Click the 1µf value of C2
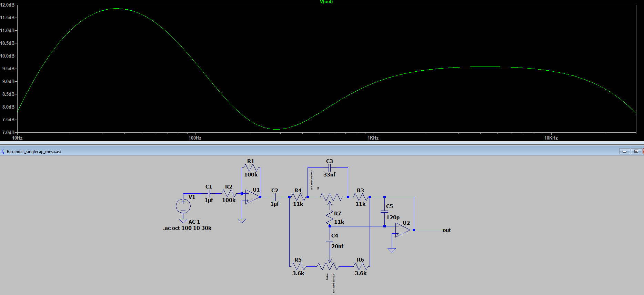This screenshot has height=295, width=644. 275,204
